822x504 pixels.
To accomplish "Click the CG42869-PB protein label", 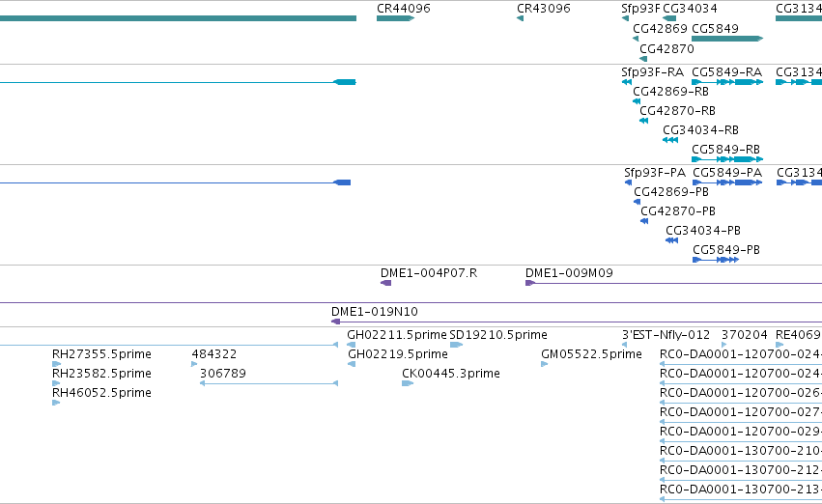I will pos(671,192).
